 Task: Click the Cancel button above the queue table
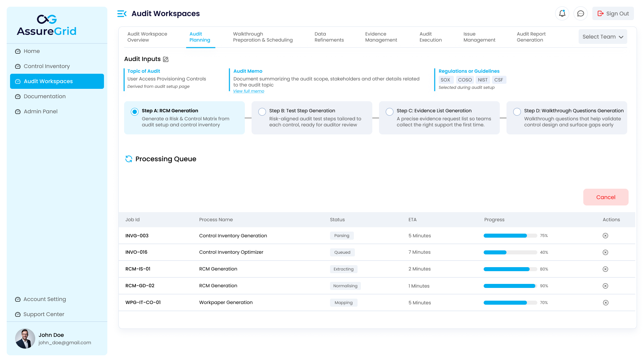click(x=606, y=197)
